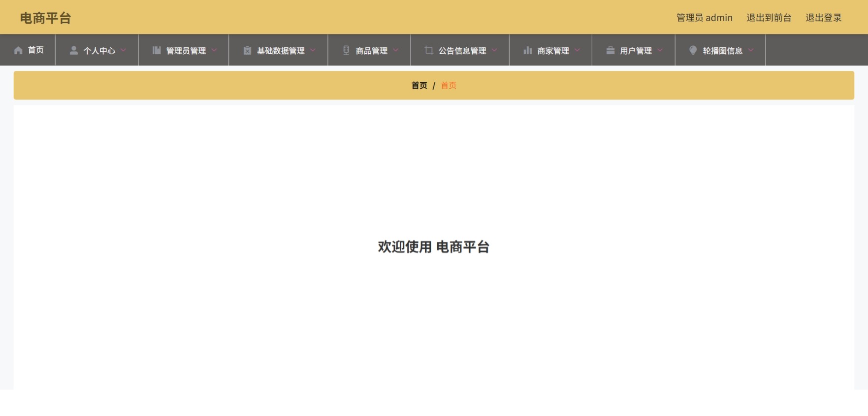
Task: Click the clipboard icon beside 基础数据管理
Action: (247, 50)
